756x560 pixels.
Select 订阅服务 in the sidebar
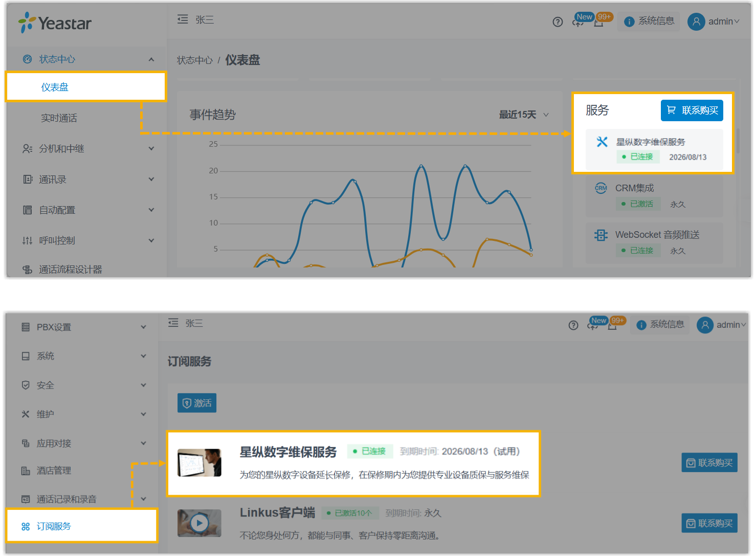82,526
